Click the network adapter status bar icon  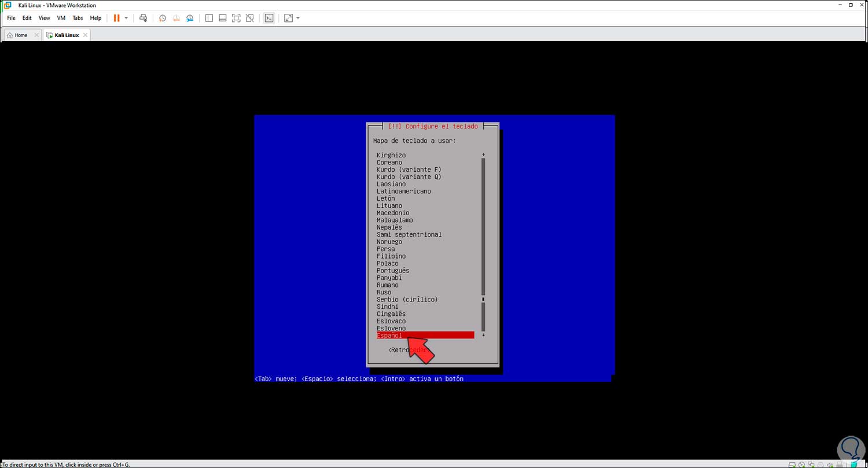[811, 464]
